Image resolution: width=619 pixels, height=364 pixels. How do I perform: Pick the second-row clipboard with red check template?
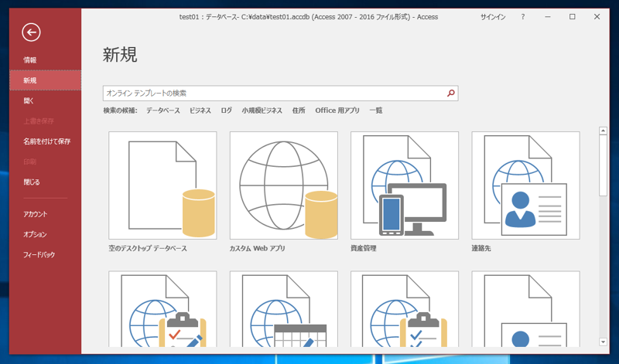pyautogui.click(x=162, y=309)
